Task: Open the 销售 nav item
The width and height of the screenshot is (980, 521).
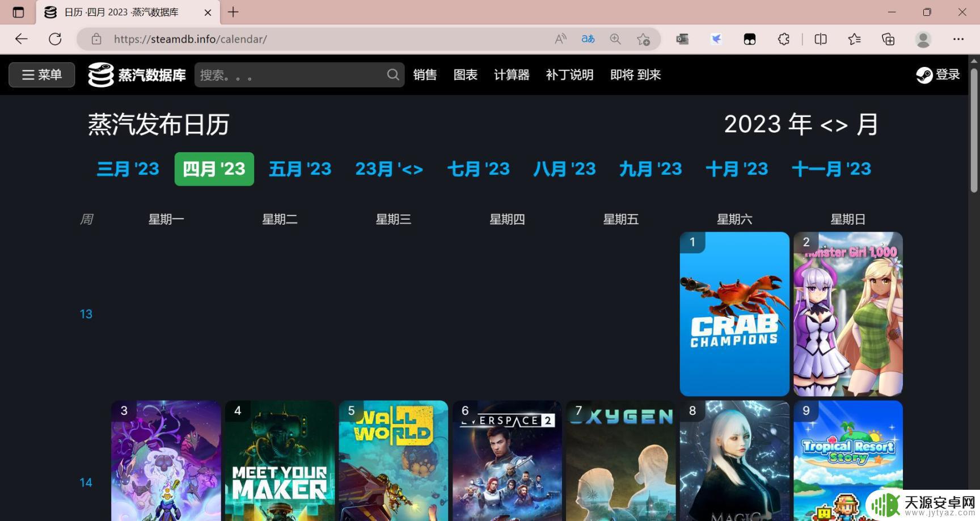Action: 425,75
